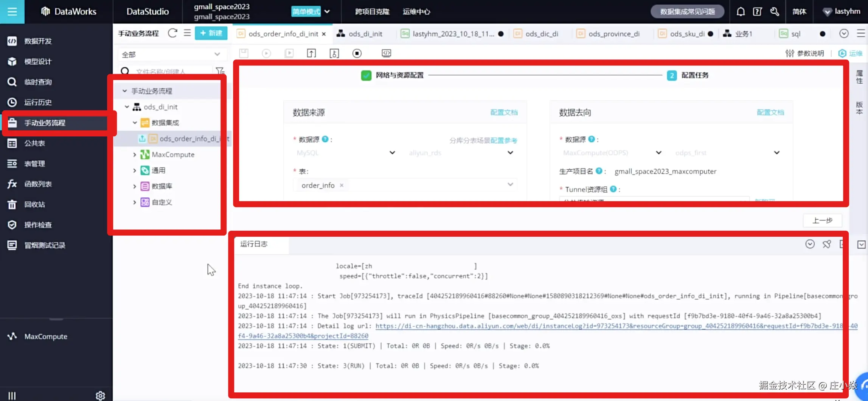Screen dimensions: 868x401
Task: Open 冒烟测试记录 in the sidebar
Action: [45, 245]
